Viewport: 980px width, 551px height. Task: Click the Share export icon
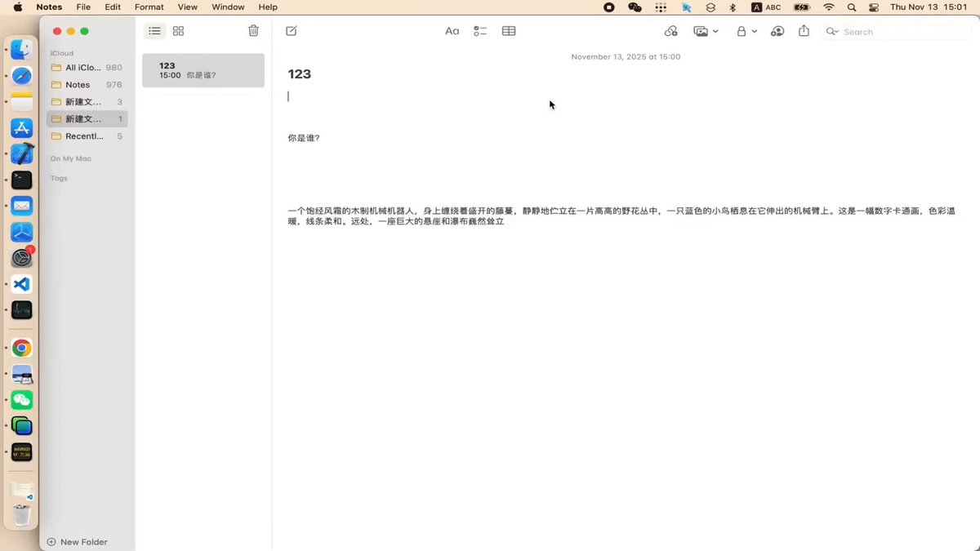(804, 31)
